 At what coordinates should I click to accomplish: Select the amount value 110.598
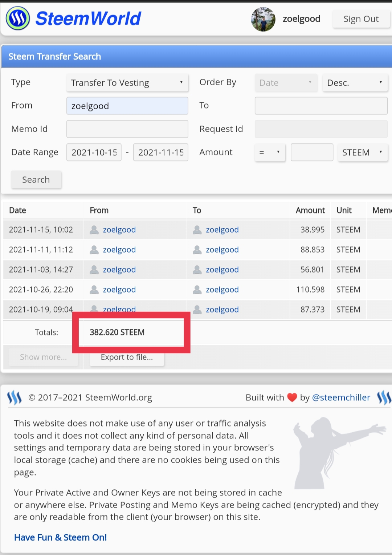tap(310, 290)
